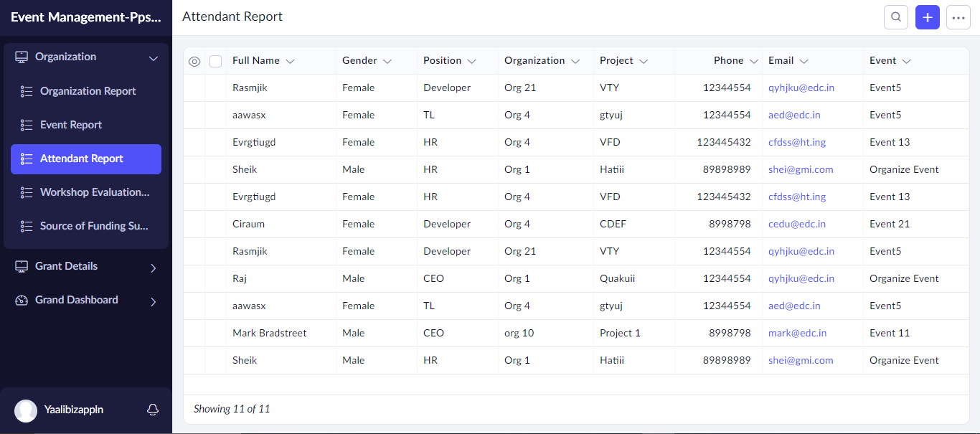Viewport: 980px width, 434px height.
Task: Collapse the Organization section chevron
Action: coord(153,58)
